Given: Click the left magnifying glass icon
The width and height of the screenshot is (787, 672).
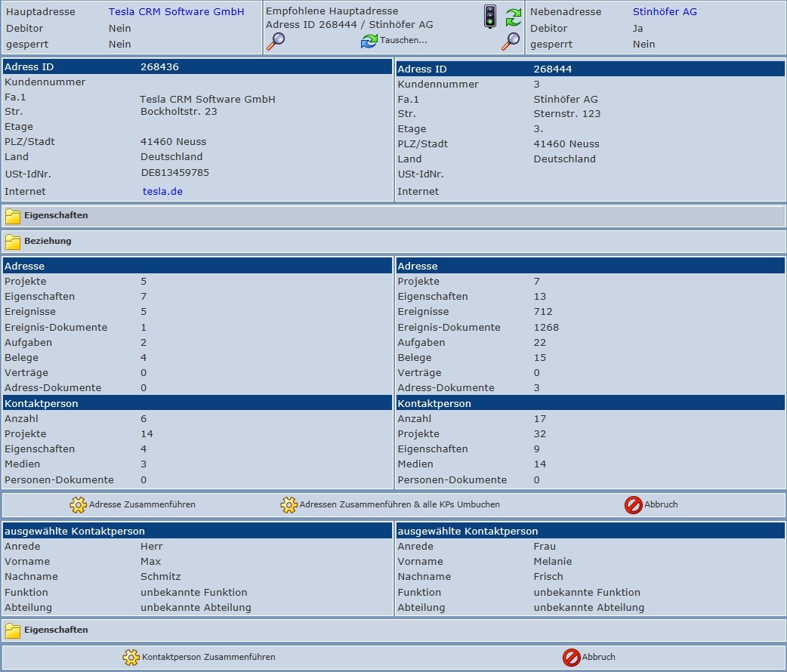Looking at the screenshot, I should pos(276,41).
